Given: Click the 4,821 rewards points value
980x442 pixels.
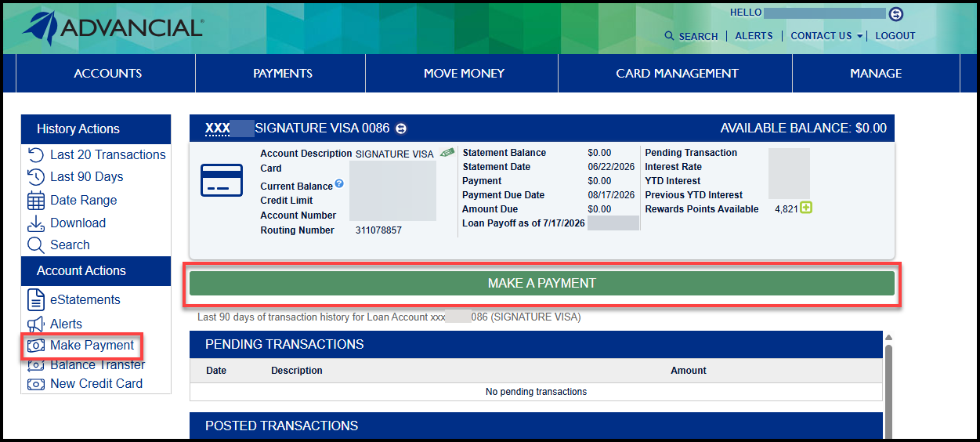Looking at the screenshot, I should (787, 209).
